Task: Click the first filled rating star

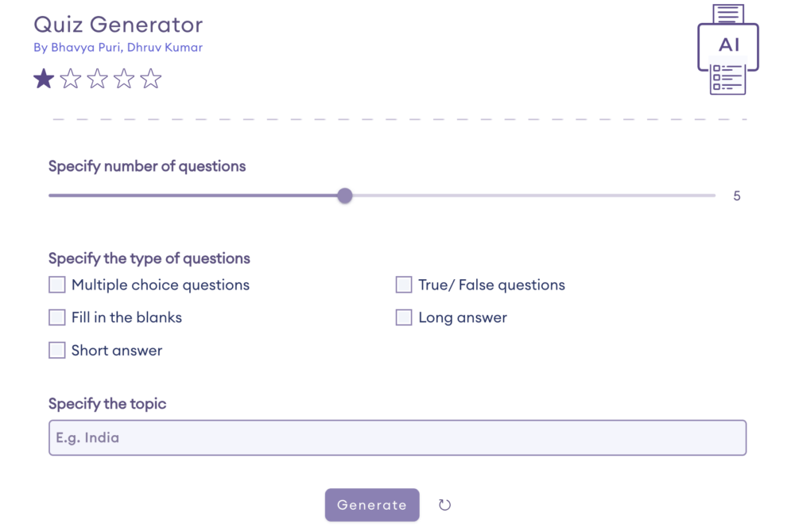Action: 44,79
